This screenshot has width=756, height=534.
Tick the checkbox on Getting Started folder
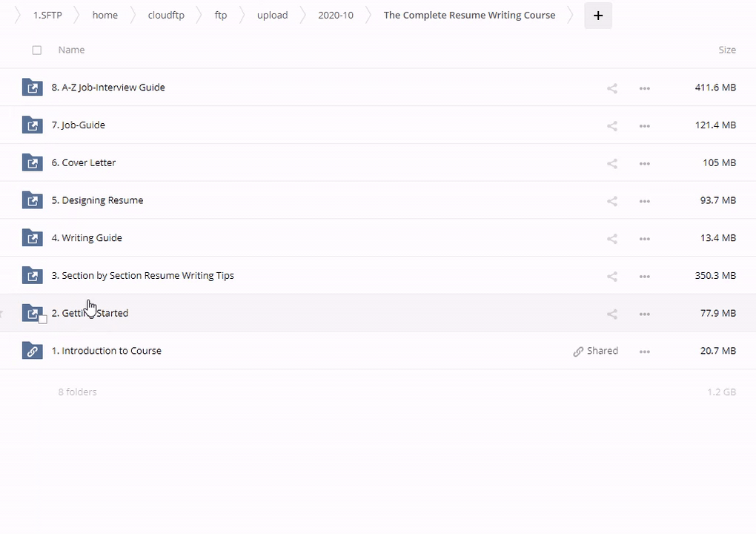(x=42, y=320)
